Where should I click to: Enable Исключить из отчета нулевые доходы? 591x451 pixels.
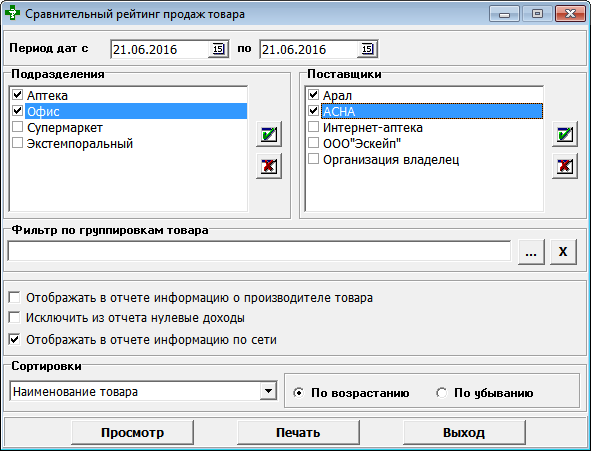point(14,318)
